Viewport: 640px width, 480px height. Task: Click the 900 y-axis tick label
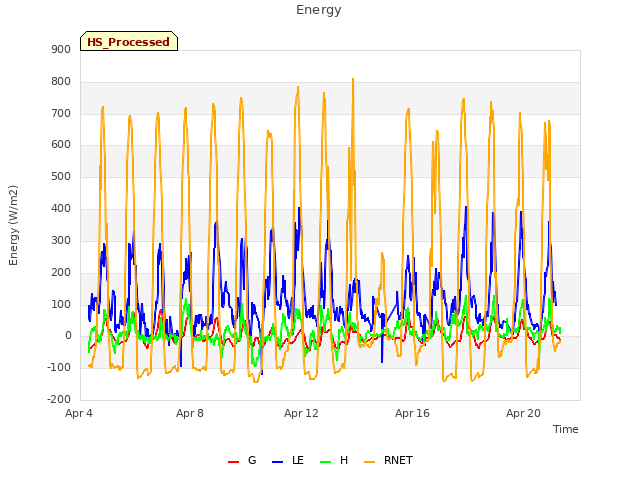(x=61, y=50)
